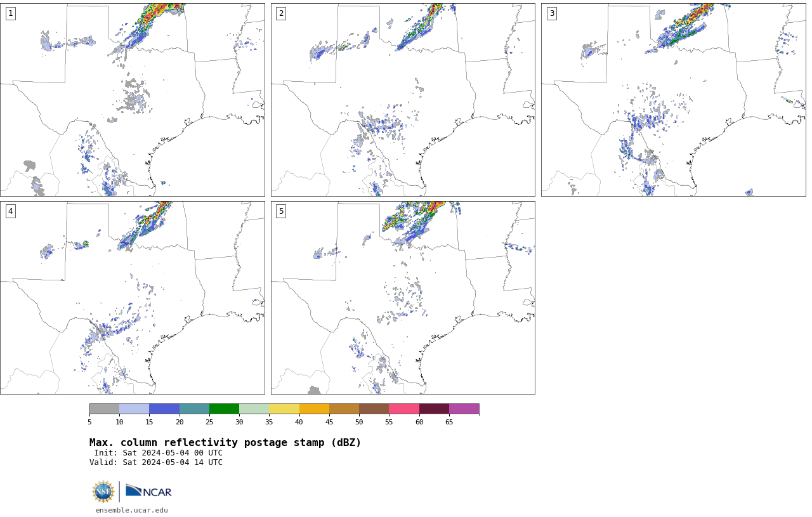812x517 pixels.
Task: Select the tan 45-50 dBZ swatch
Action: coord(344,409)
